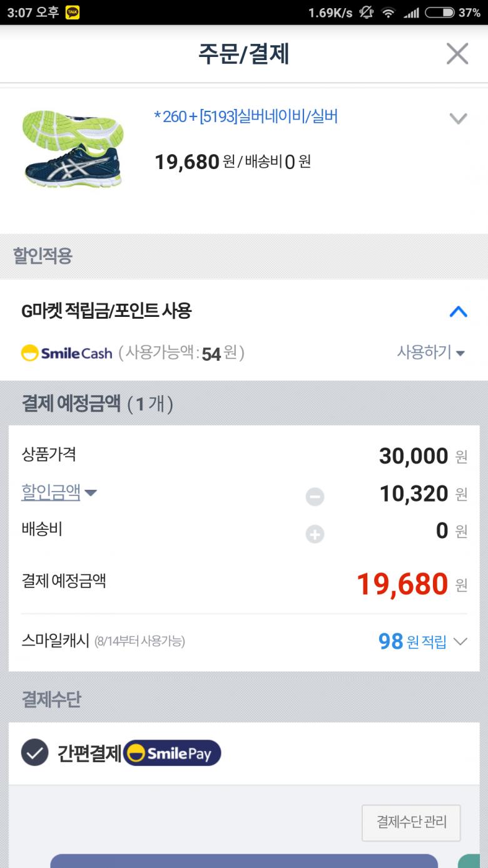This screenshot has height=868, width=488.
Task: Tap the KakaoTalk notification icon in status bar
Action: pos(73,13)
